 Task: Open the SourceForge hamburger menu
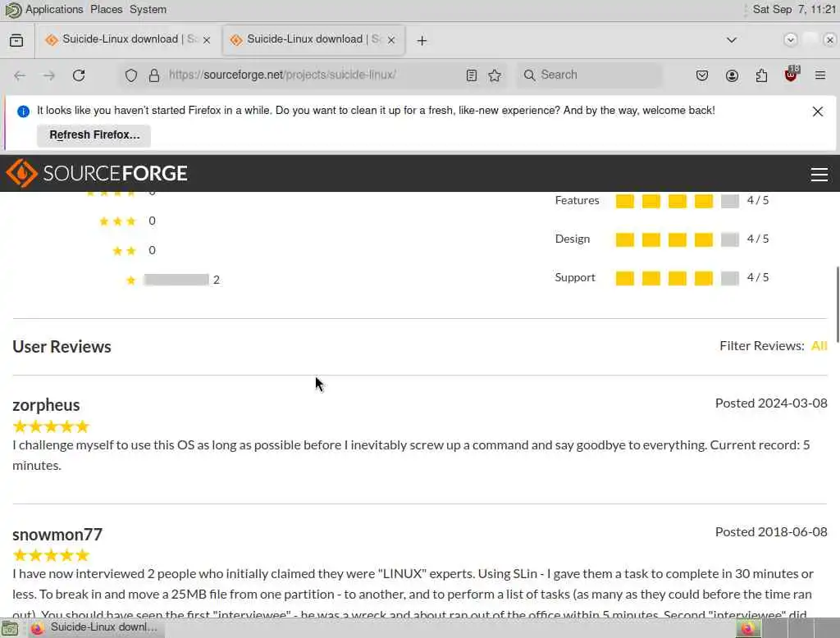(x=819, y=174)
